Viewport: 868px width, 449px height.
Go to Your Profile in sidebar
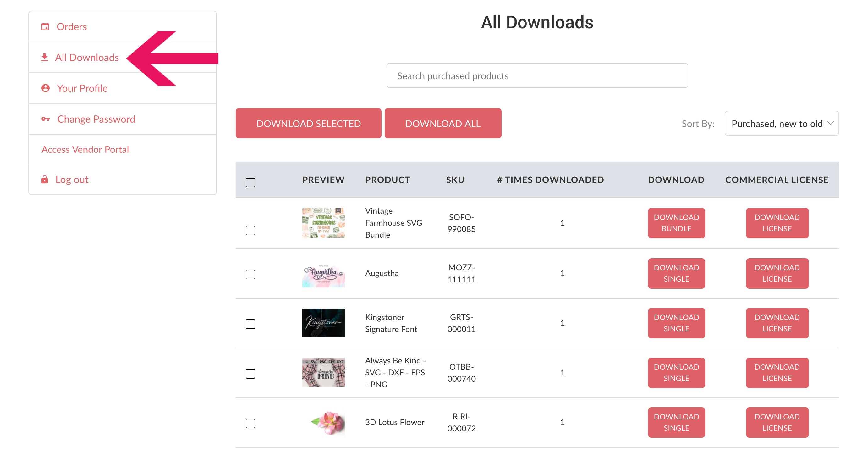tap(82, 88)
